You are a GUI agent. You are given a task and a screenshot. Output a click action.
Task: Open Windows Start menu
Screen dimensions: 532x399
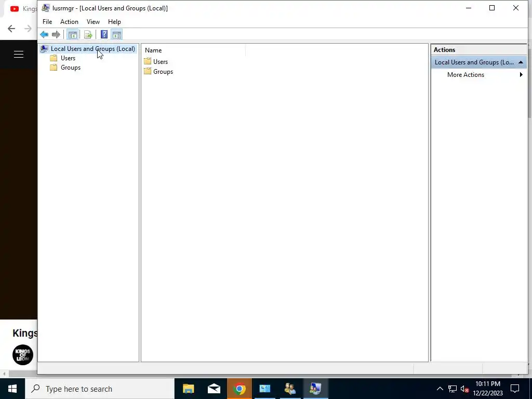click(12, 389)
